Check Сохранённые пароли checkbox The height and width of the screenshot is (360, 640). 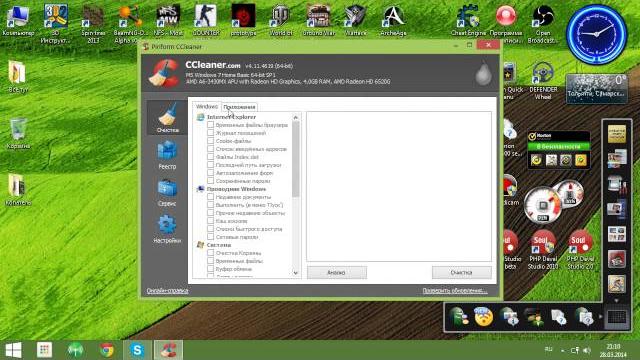[211, 180]
